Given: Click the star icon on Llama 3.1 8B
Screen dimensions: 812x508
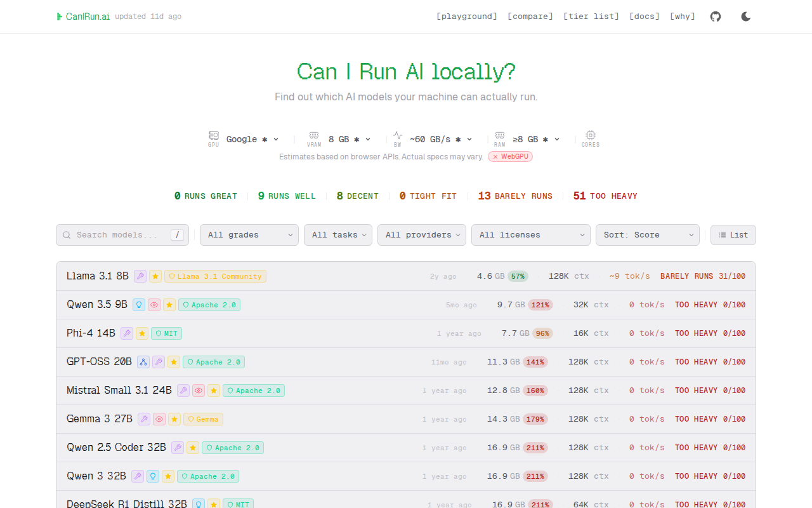Looking at the screenshot, I should coord(155,276).
